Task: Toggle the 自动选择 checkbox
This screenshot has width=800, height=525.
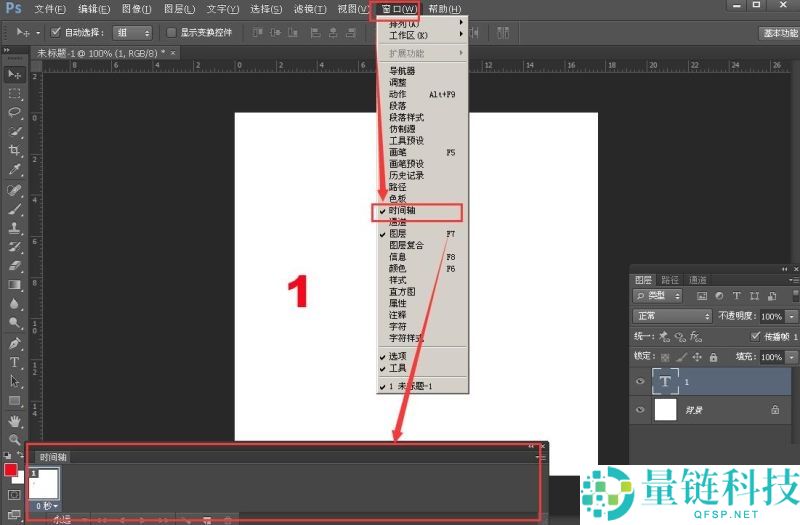Action: 56,32
